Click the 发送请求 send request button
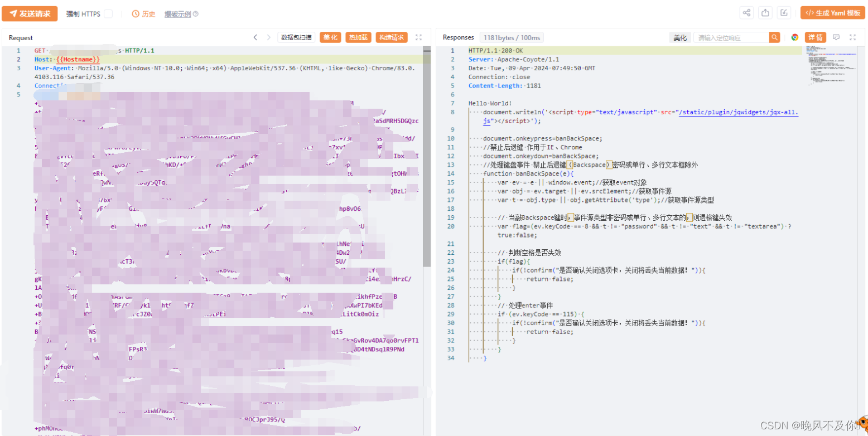The width and height of the screenshot is (868, 436). pyautogui.click(x=30, y=14)
